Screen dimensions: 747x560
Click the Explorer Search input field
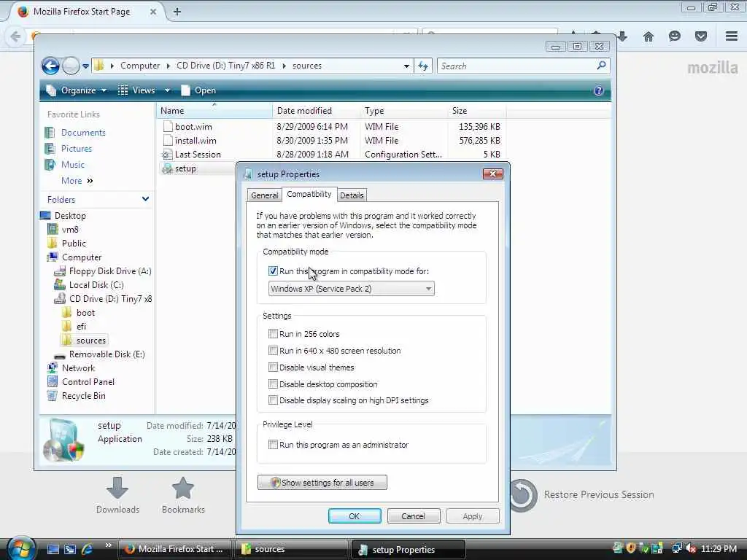tap(517, 66)
